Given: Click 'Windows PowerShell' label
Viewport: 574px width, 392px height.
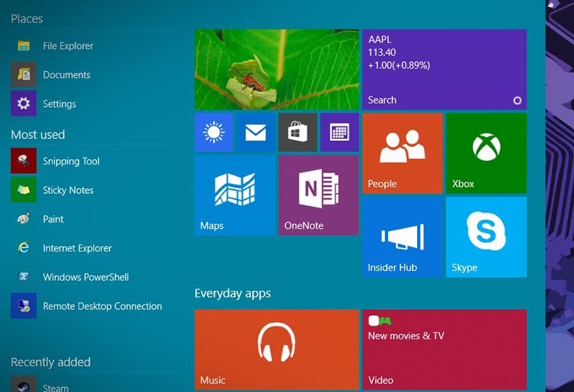Looking at the screenshot, I should tap(86, 277).
